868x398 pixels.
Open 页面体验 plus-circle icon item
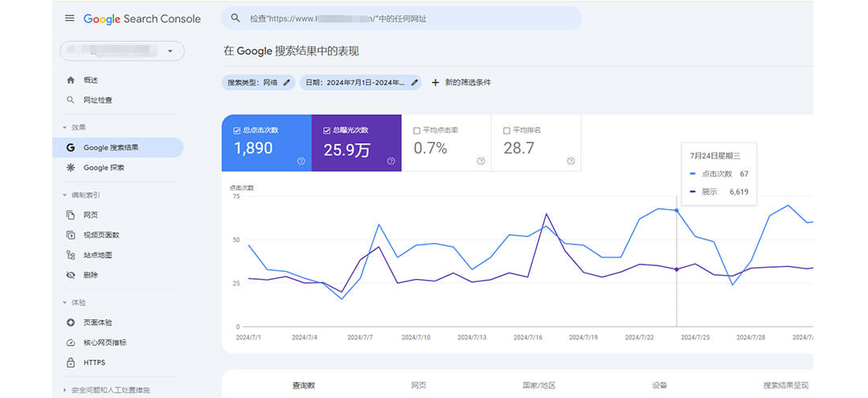70,322
